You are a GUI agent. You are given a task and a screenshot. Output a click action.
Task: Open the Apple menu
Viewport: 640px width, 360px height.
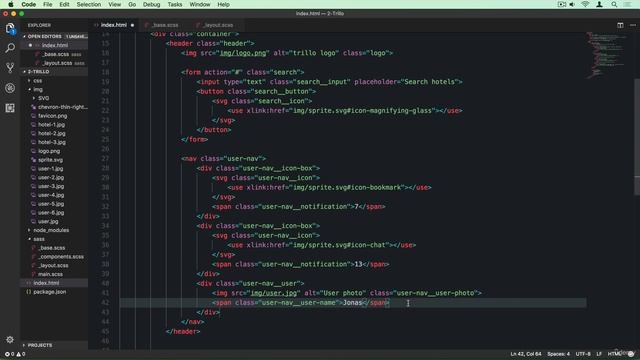click(11, 4)
